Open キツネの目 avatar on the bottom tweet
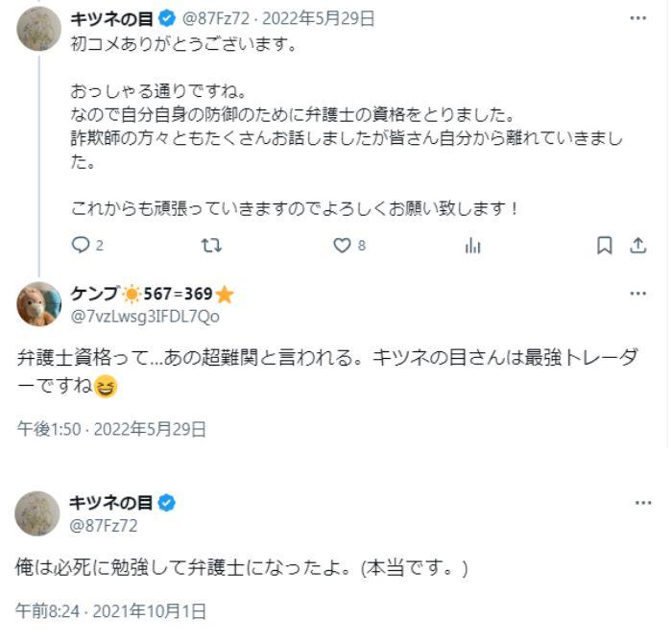Image resolution: width=672 pixels, height=643 pixels. tap(37, 513)
